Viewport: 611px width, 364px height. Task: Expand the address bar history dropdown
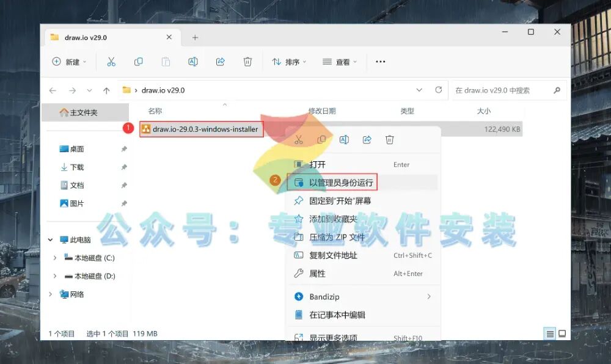pos(419,90)
